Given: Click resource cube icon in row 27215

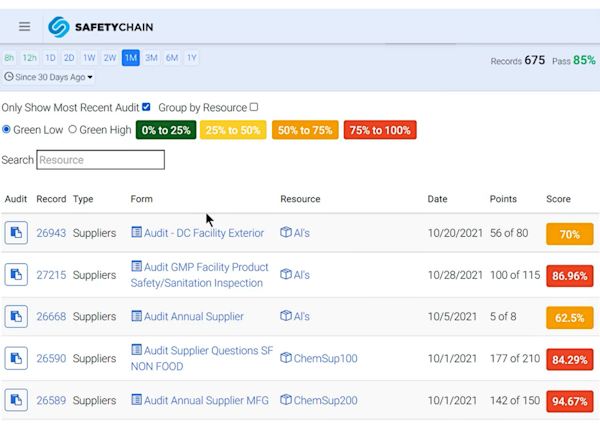Looking at the screenshot, I should tap(286, 274).
